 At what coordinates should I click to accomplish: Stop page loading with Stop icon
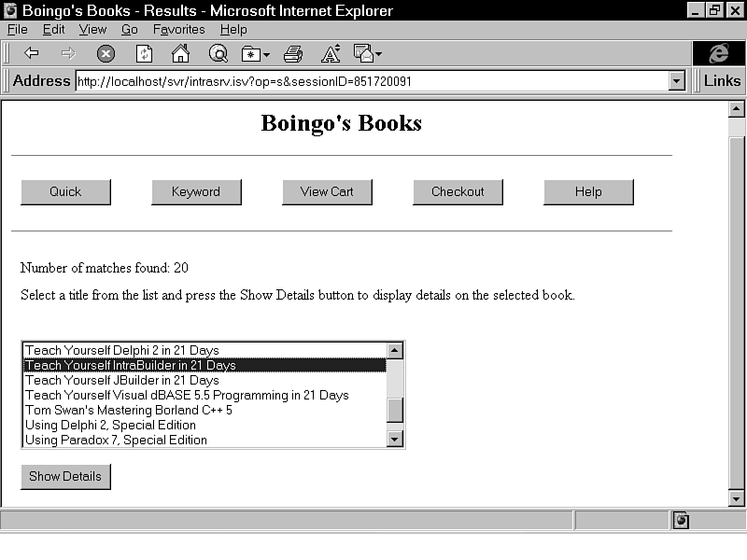pyautogui.click(x=106, y=53)
